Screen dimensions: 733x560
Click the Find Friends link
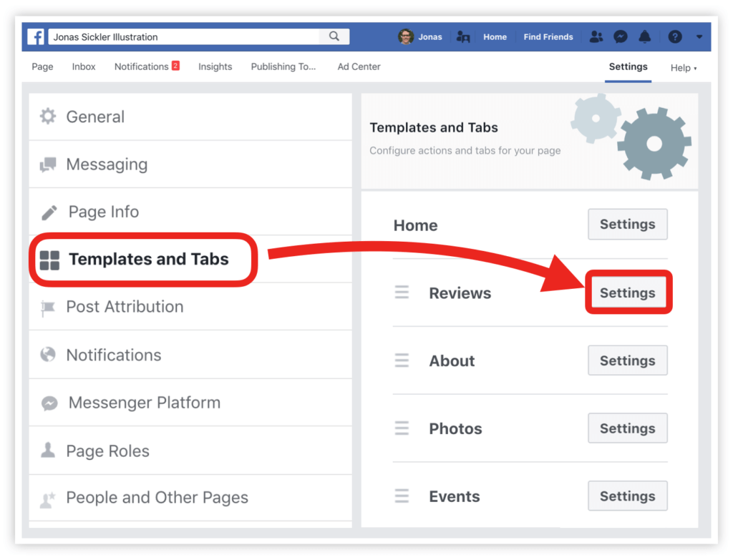[x=548, y=37]
